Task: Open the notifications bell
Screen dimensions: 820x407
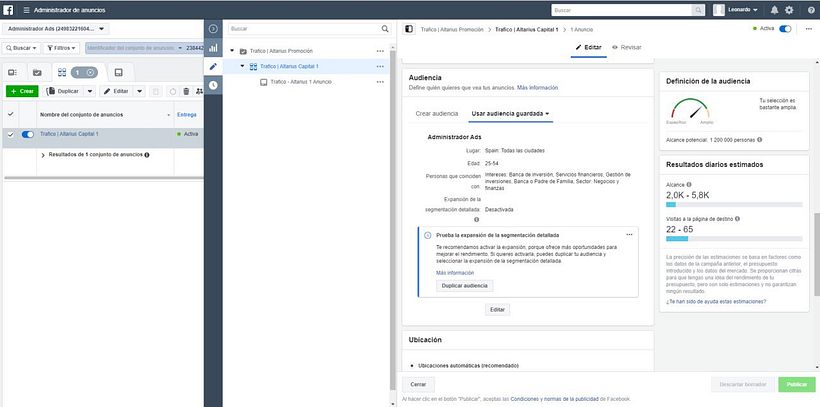Action: click(774, 10)
